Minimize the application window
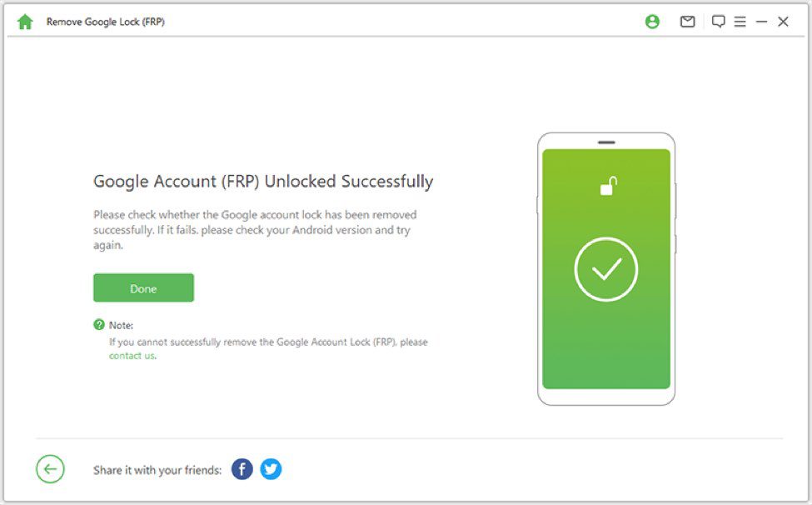The image size is (812, 505). coord(762,22)
